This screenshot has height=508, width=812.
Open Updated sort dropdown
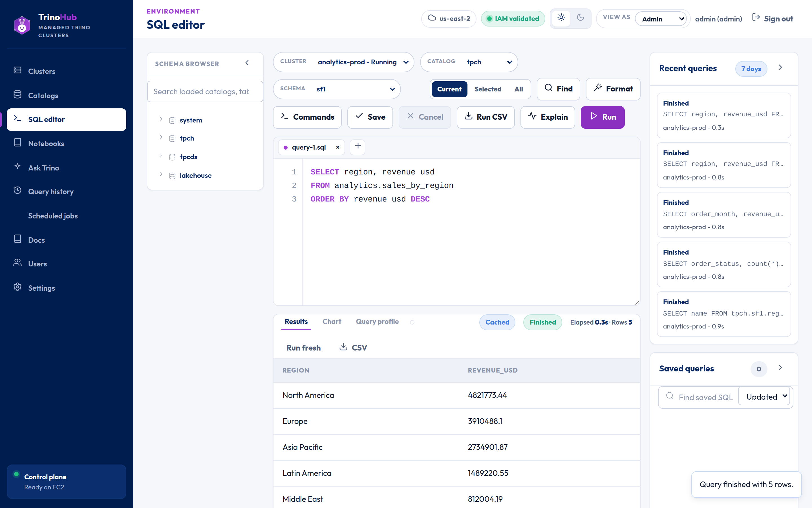pyautogui.click(x=764, y=397)
